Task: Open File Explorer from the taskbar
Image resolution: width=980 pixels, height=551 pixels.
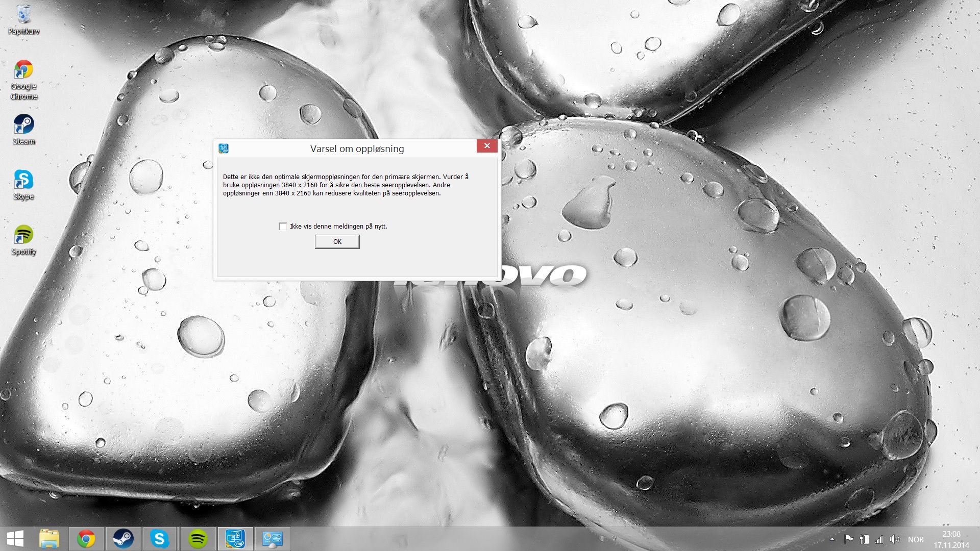Action: click(50, 539)
